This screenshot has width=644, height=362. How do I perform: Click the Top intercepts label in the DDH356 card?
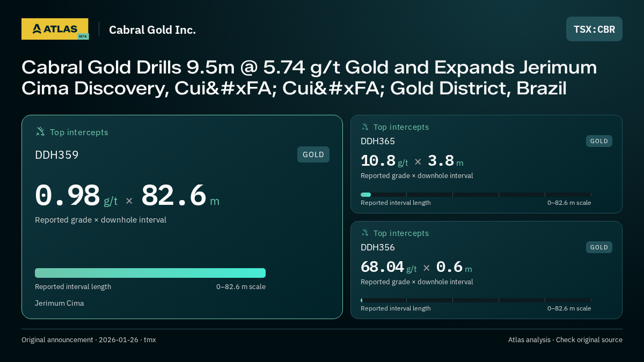pos(401,233)
